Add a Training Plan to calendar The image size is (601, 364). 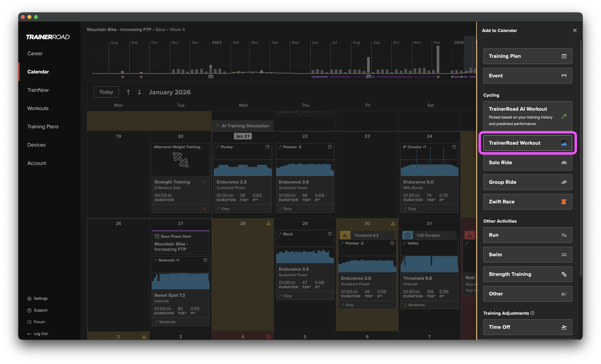pyautogui.click(x=528, y=56)
